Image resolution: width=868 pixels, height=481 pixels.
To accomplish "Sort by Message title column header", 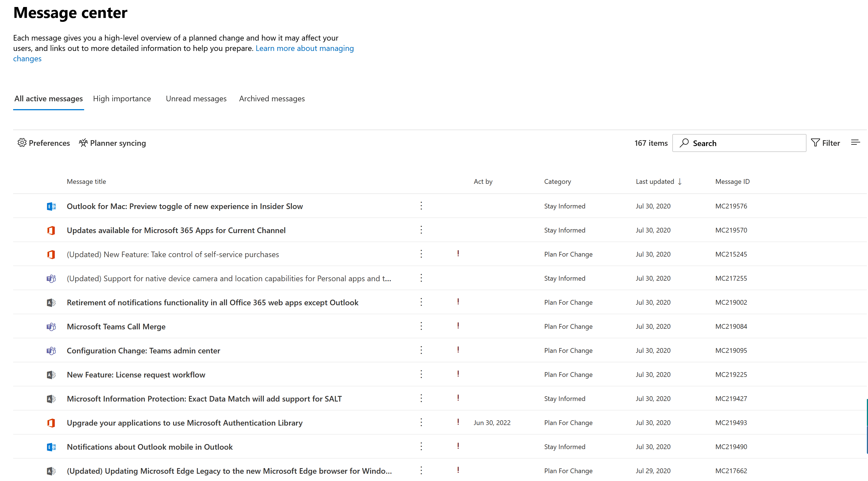I will pos(86,182).
